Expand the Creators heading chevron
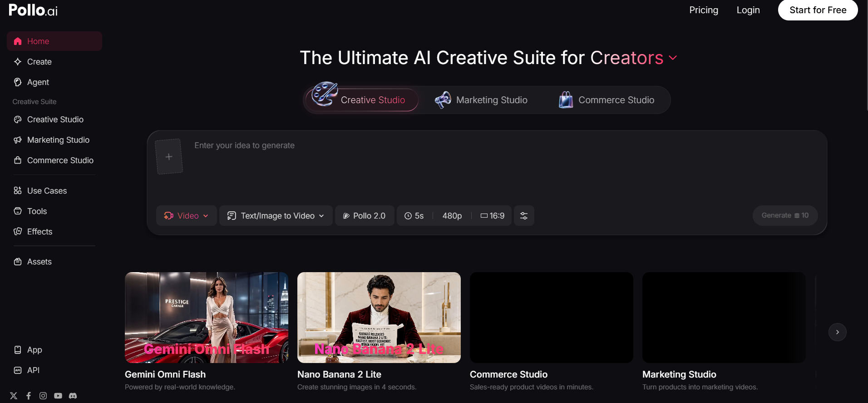The width and height of the screenshot is (868, 403). [x=673, y=58]
